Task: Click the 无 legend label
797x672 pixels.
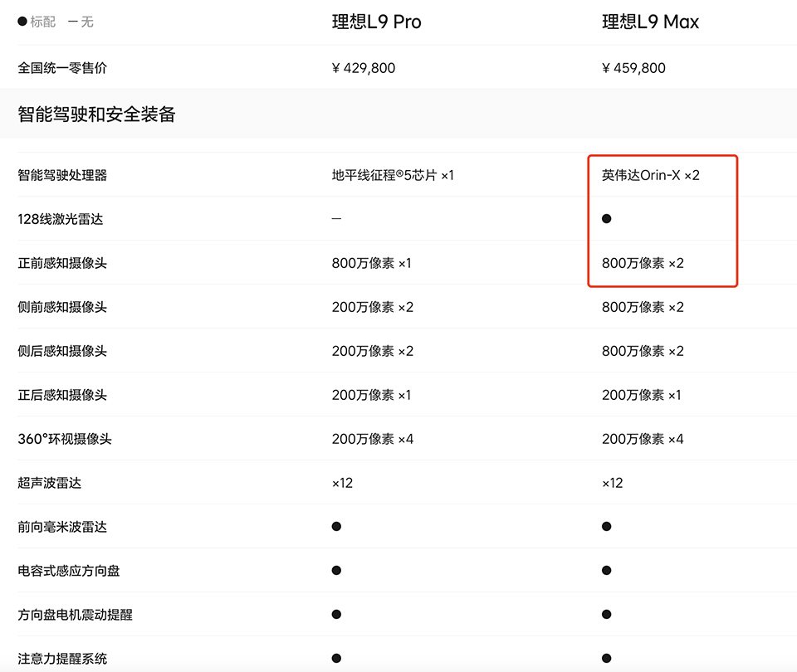Action: 87,22
